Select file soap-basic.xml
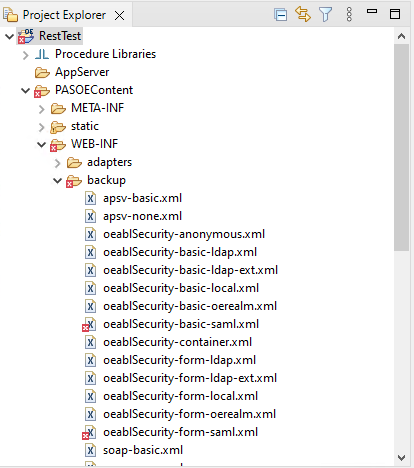This screenshot has height=468, width=414. [143, 450]
